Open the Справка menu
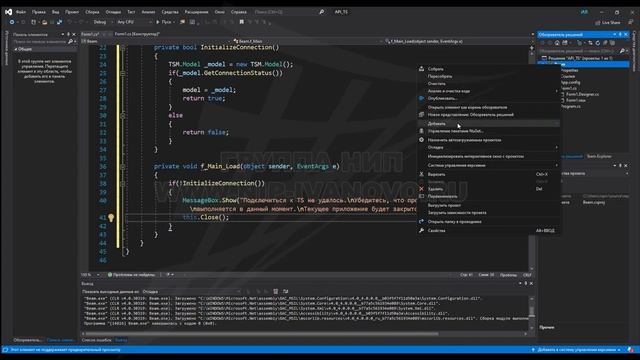The image size is (640, 360). [x=238, y=12]
